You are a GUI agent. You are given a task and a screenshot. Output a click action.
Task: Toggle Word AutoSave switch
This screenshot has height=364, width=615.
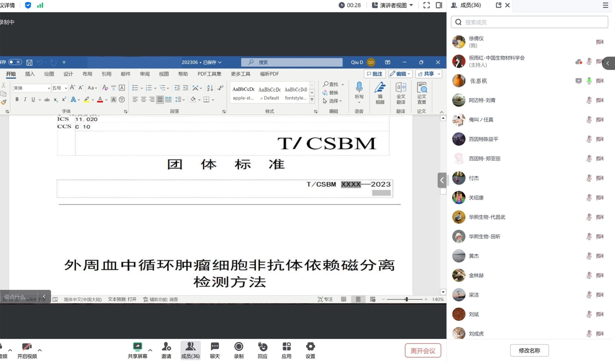click(x=15, y=62)
